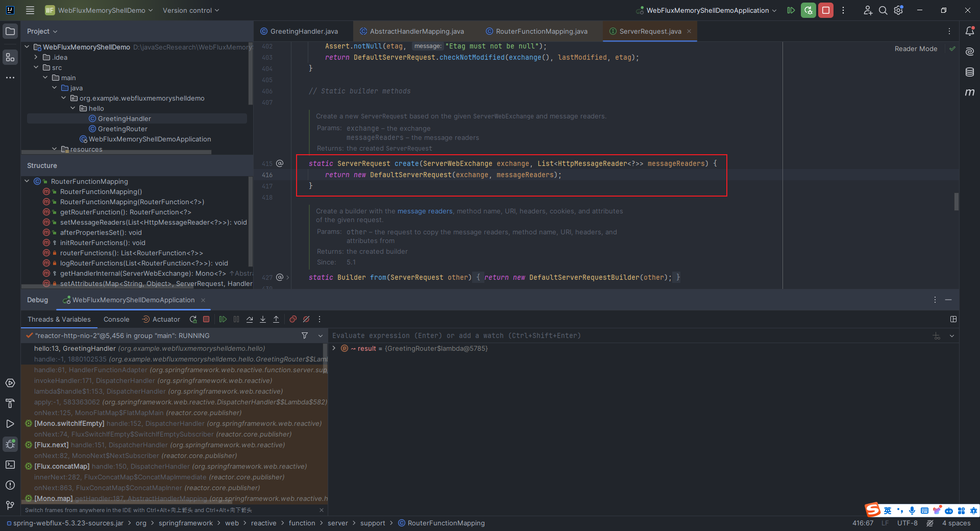
Task: Open the Debug bug tool window icon
Action: point(10,444)
